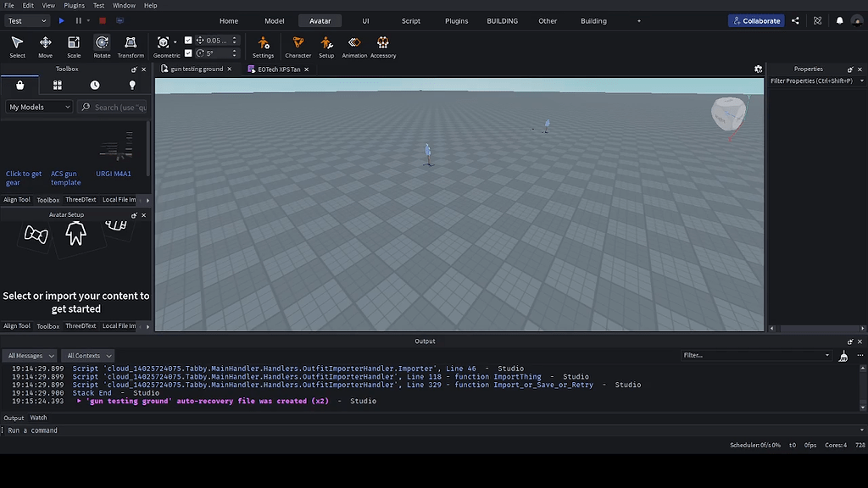Select the Rotate tool

[102, 47]
